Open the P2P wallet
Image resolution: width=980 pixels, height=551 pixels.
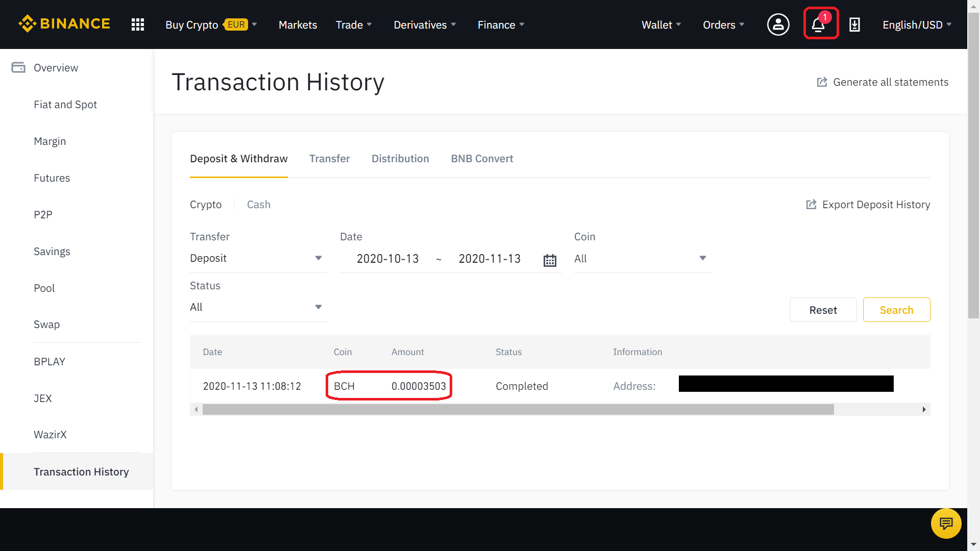[x=43, y=215]
